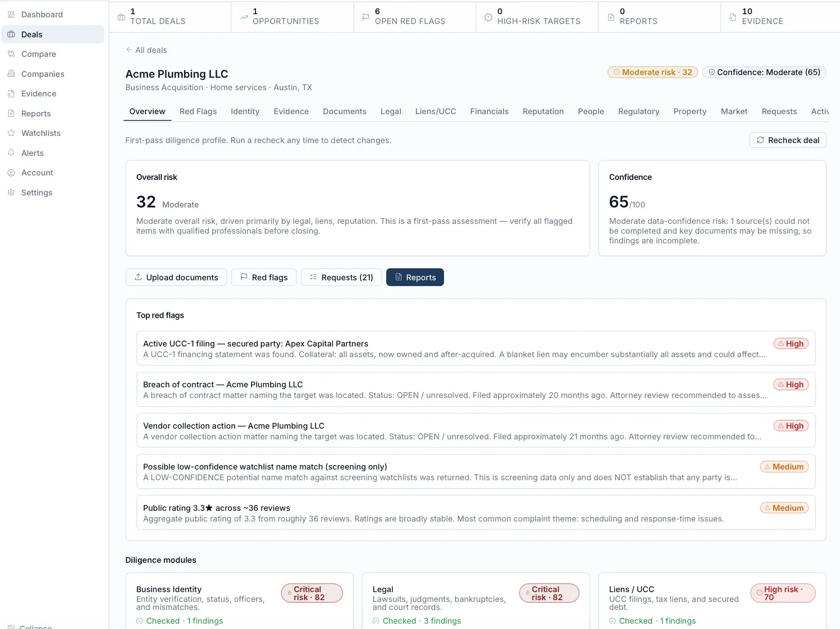Click the Companies building icon
Viewport: 840px width, 629px height.
(x=12, y=74)
